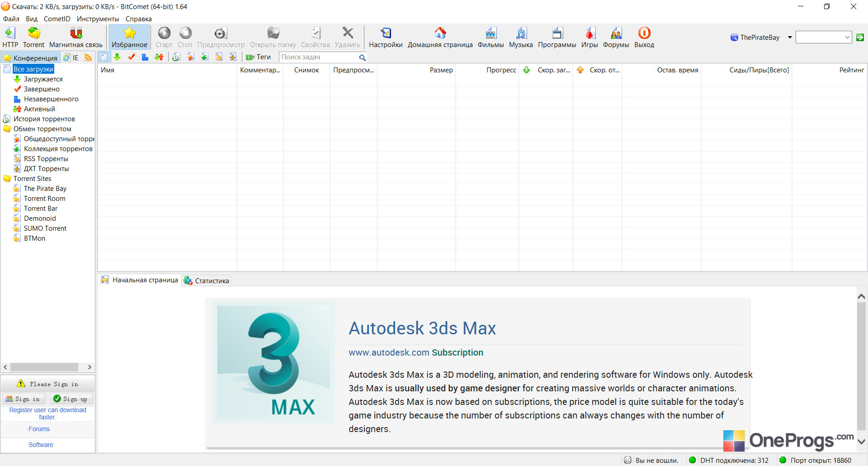The width and height of the screenshot is (868, 466).
Task: Filter by downloading tasks green arrow
Action: coord(117,57)
